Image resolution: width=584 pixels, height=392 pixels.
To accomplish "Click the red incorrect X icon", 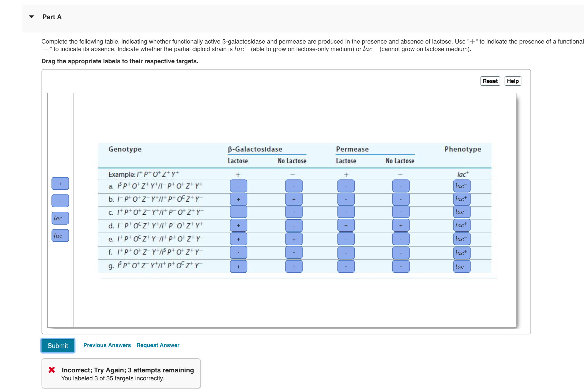I will [x=52, y=370].
